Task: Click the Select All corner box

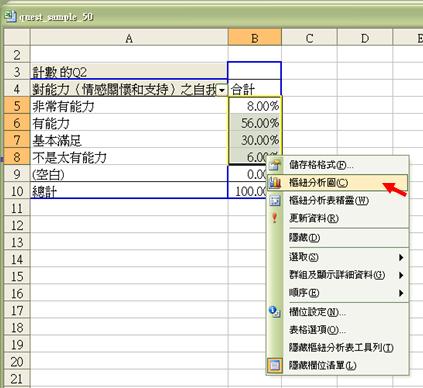Action: click(x=17, y=37)
